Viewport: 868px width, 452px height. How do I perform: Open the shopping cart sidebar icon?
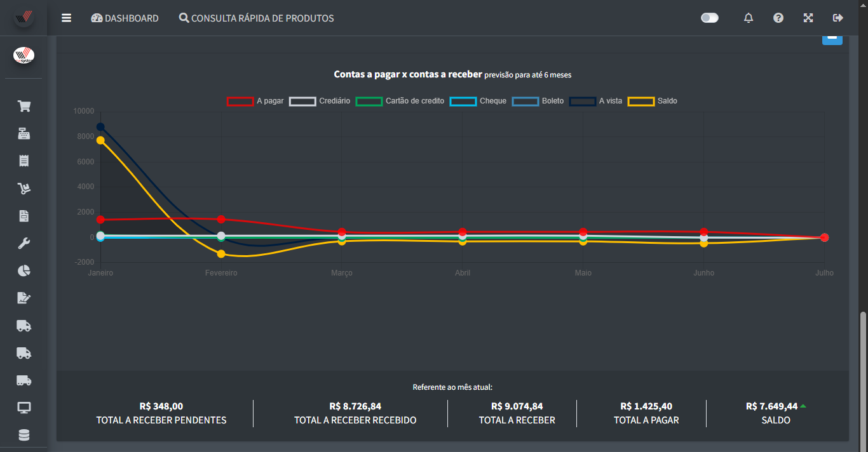24,106
